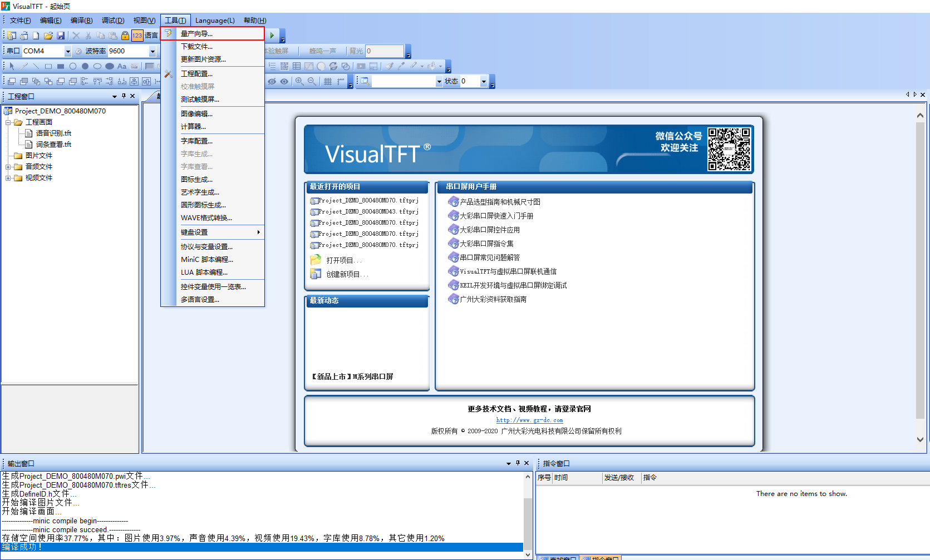This screenshot has width=930, height=560.
Task: Select the hollow ellipse drawing tool
Action: pyautogui.click(x=97, y=66)
